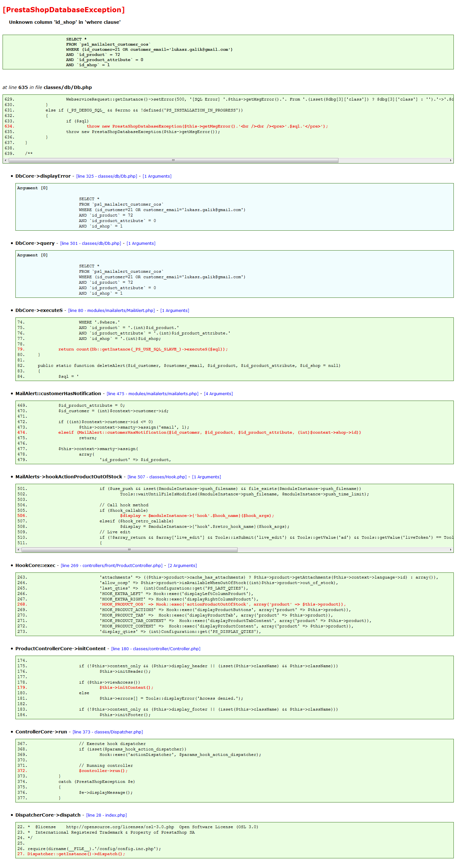Open the 'line 28 - index.php' link
Viewport: 457px width, 868px height.
[106, 815]
